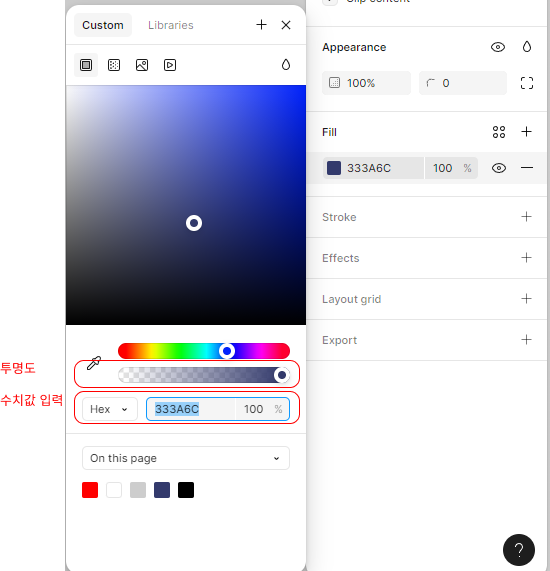Expand the On this page dropdown
The width and height of the screenshot is (550, 571).
pos(186,458)
